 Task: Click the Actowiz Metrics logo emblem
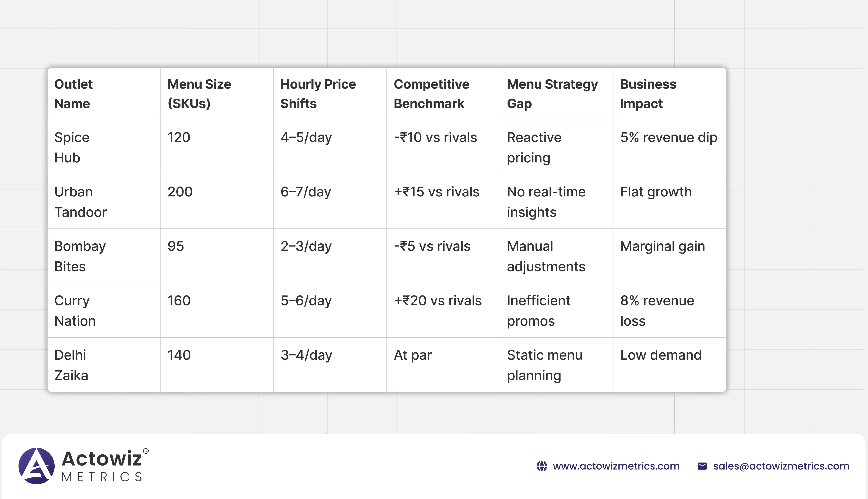36,466
